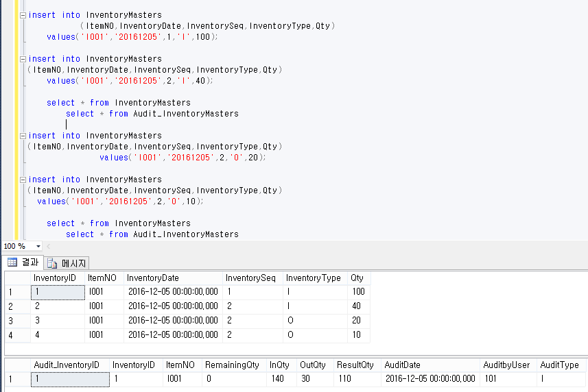The width and height of the screenshot is (588, 392).
Task: Click the messages icon on 메시지 tab
Action: coord(52,262)
